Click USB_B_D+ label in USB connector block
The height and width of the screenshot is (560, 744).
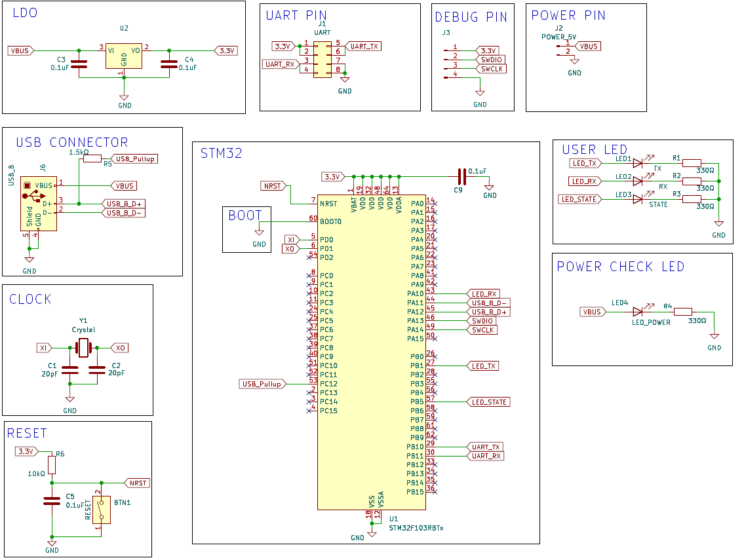[x=123, y=204]
